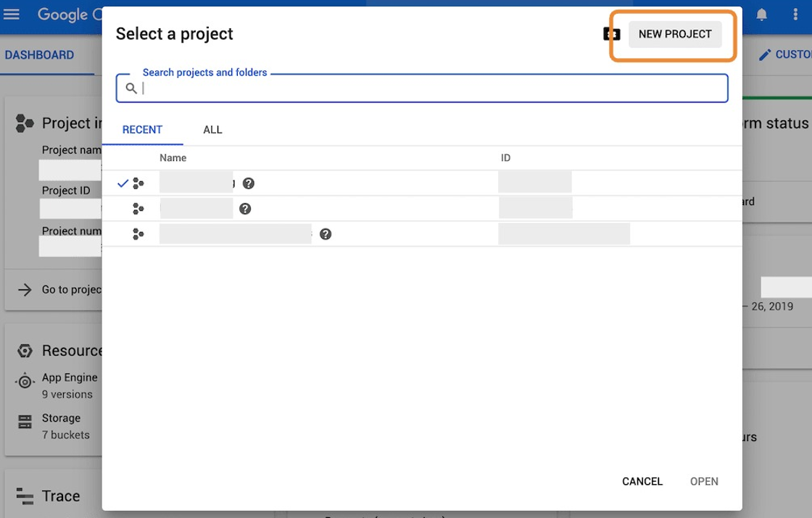
Task: Click the App Engine icon
Action: (25, 381)
